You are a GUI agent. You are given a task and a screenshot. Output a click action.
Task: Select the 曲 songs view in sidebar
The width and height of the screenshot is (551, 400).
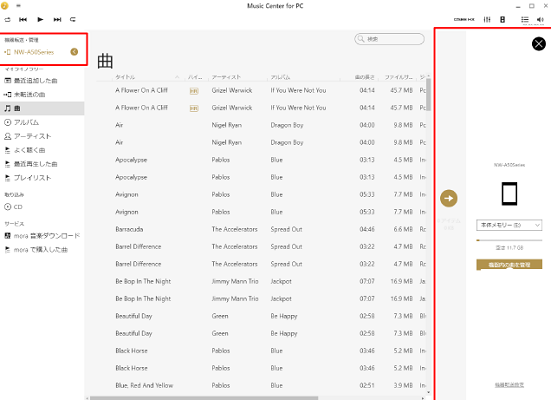point(42,108)
